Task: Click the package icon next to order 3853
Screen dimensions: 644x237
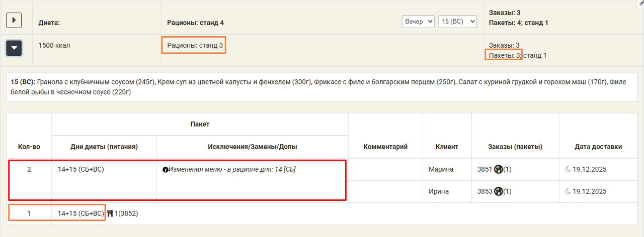Action: (x=499, y=191)
